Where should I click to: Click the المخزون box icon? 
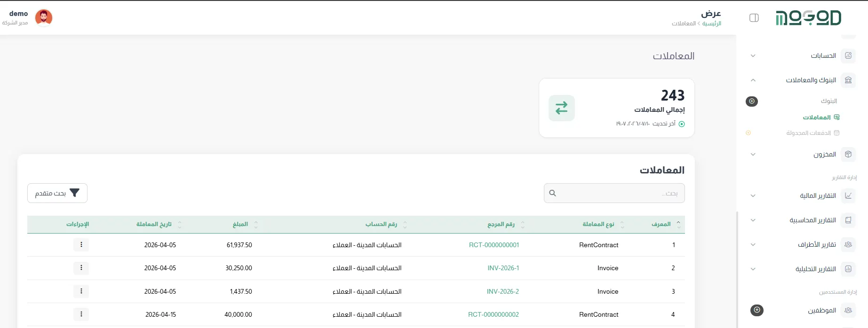coord(848,155)
